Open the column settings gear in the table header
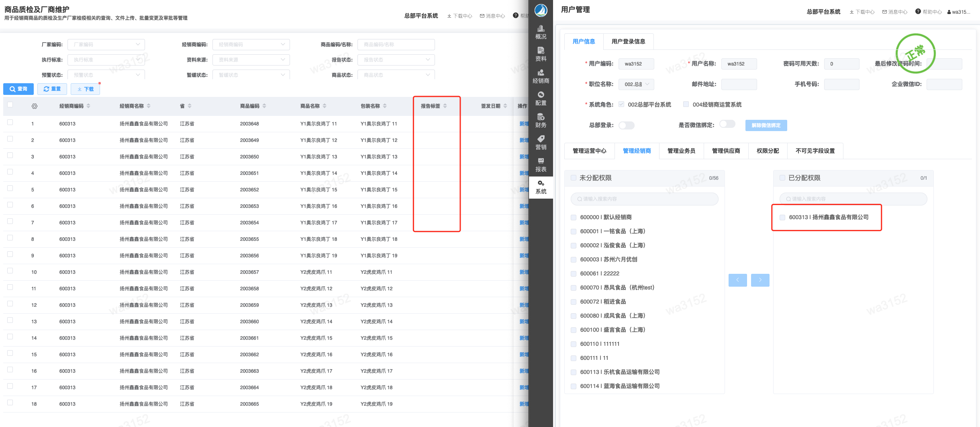Viewport: 980px width, 427px height. point(35,106)
